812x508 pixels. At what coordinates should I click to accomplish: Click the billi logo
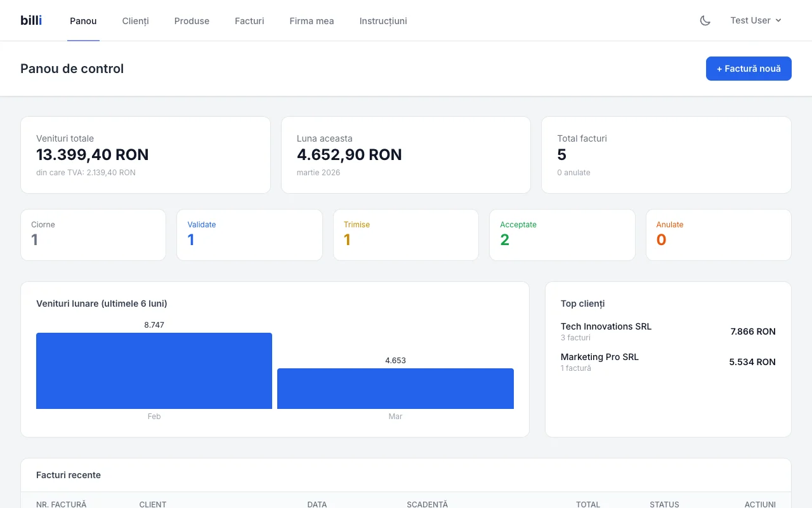(x=31, y=20)
